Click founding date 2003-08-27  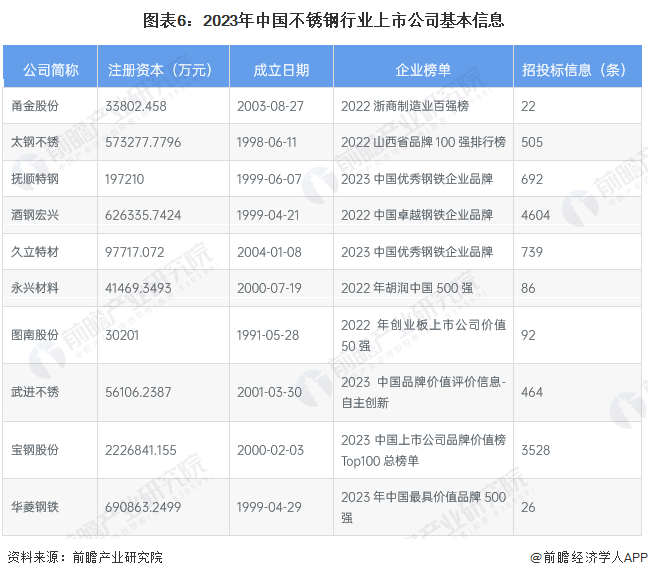(270, 106)
